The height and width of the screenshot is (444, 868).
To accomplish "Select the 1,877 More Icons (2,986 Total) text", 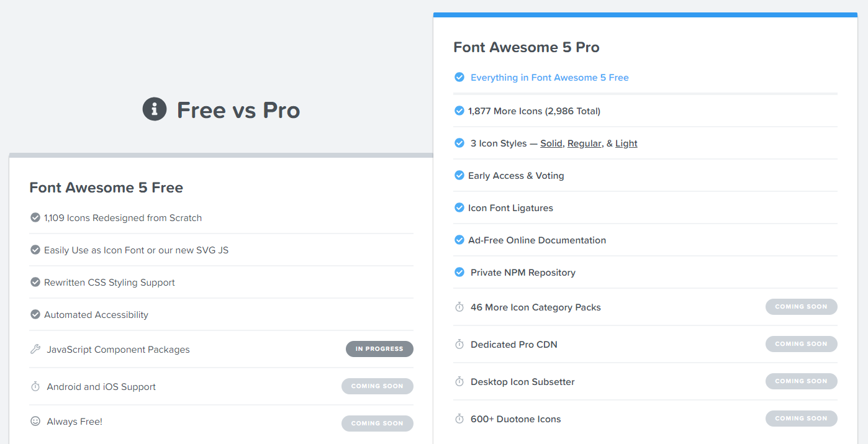I will (535, 111).
